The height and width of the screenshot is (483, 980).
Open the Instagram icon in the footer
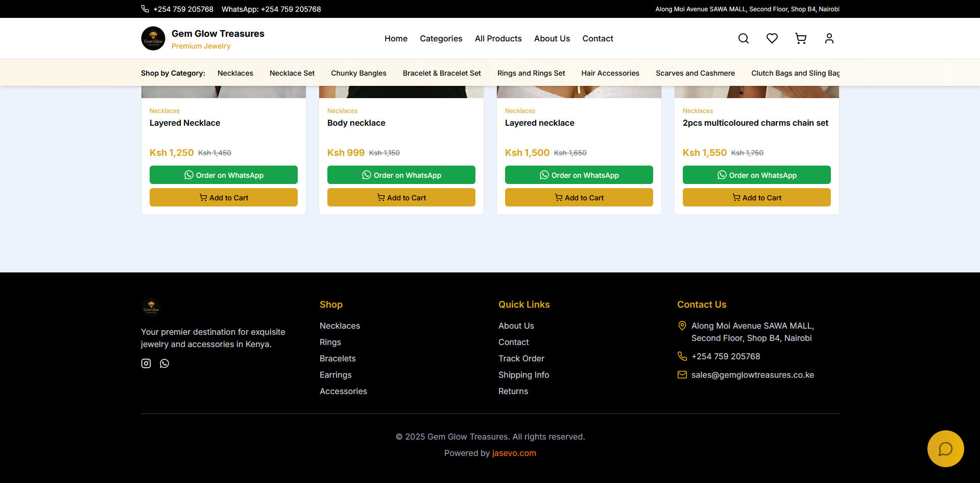coord(146,363)
